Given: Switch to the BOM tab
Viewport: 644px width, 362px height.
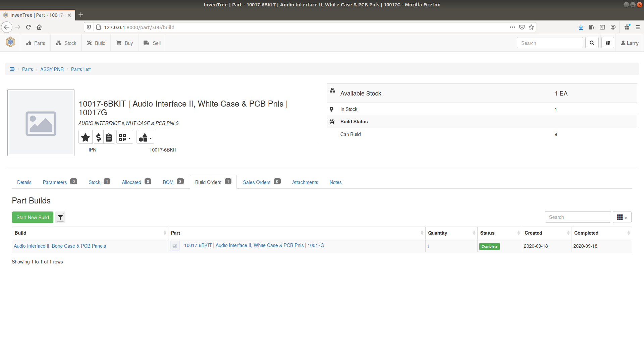Looking at the screenshot, I should point(168,182).
